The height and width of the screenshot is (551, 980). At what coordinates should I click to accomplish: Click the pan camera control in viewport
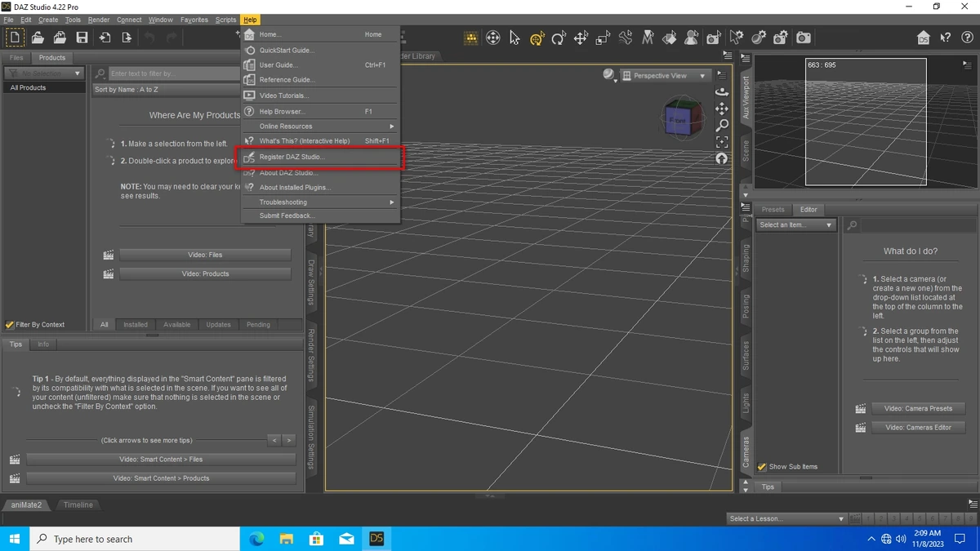722,109
